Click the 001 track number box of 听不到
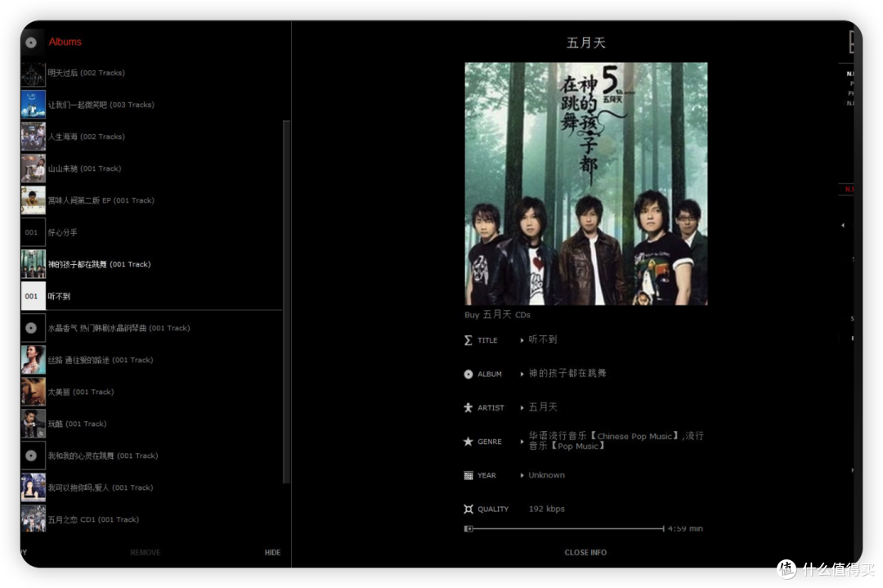 (x=34, y=296)
